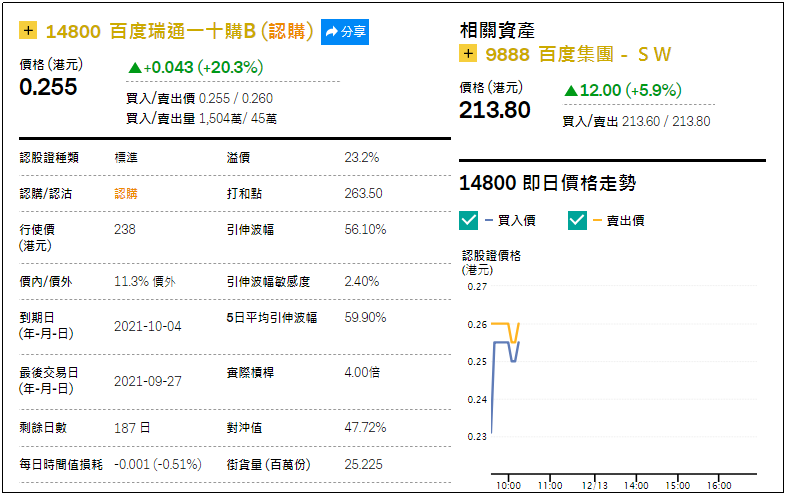Add warrant 14800 using plus icon
The height and width of the screenshot is (495, 786).
[28, 30]
